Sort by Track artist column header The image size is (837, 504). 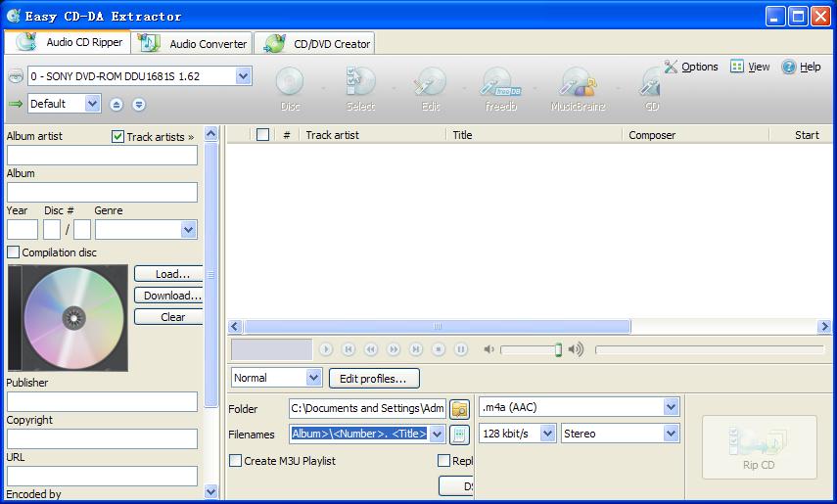[x=372, y=135]
